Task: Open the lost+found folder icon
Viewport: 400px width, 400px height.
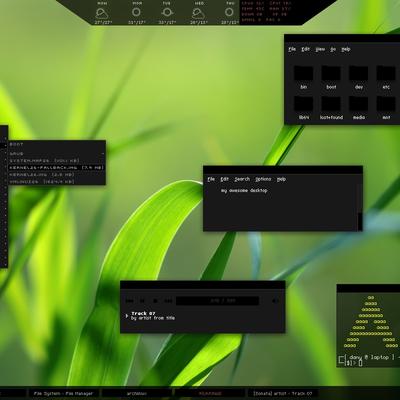Action: 331,104
